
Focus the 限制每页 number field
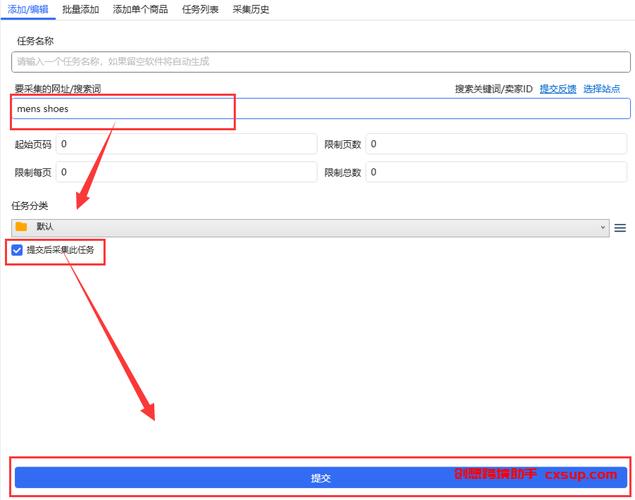186,172
